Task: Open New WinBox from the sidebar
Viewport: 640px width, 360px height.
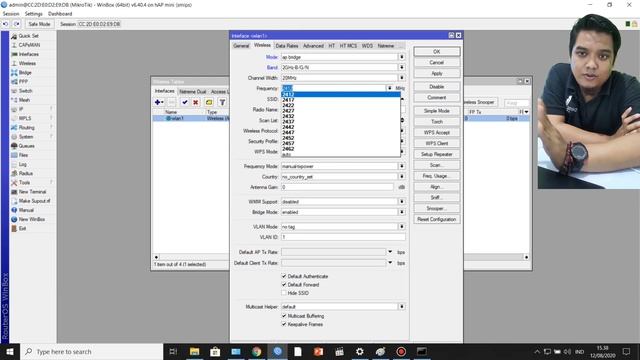Action: click(x=31, y=219)
